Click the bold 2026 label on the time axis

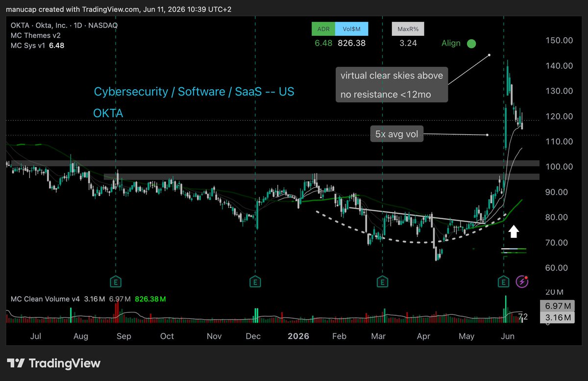coord(298,336)
